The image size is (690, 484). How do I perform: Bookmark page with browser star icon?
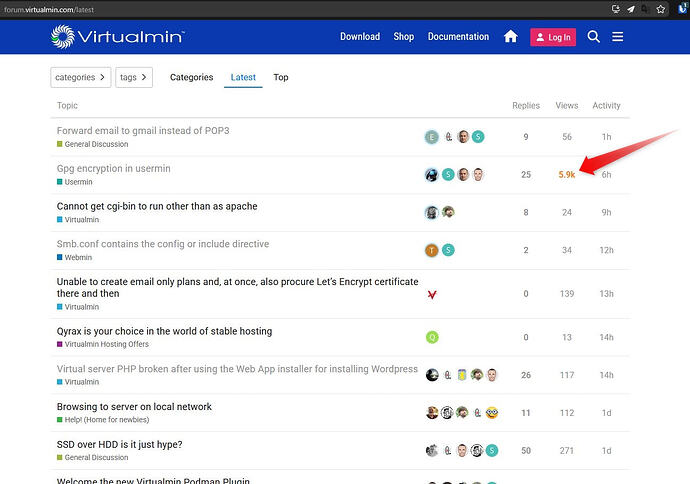[x=660, y=8]
